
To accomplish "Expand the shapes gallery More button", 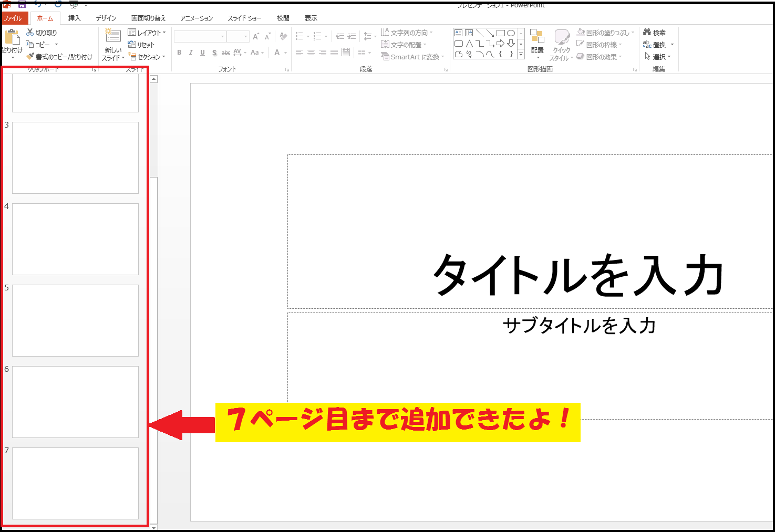I will (521, 54).
